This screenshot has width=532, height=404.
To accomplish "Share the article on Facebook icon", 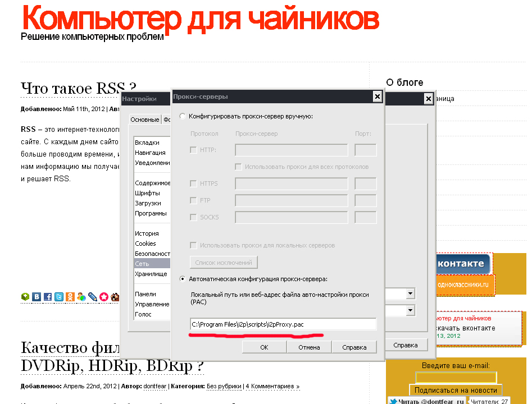I will tap(48, 297).
